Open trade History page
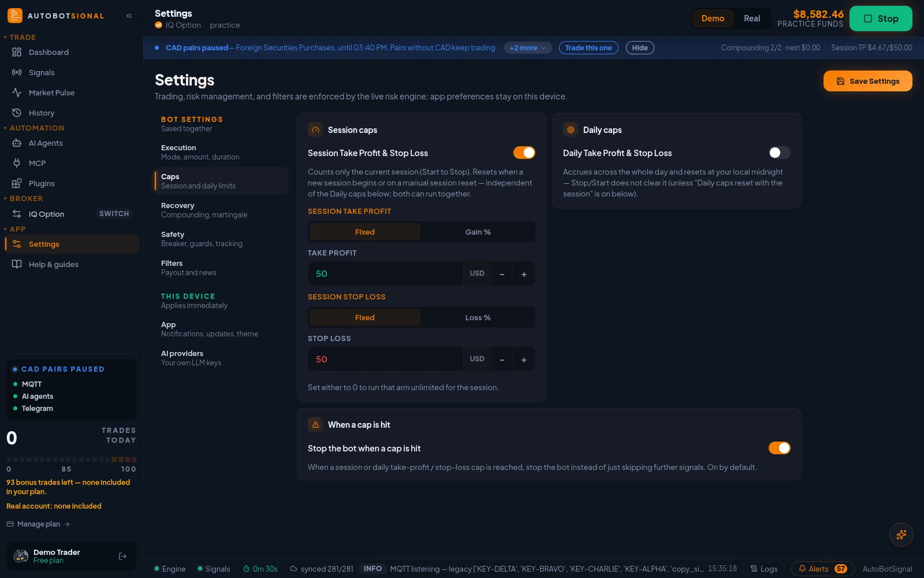The width and height of the screenshot is (924, 578). 72,113
